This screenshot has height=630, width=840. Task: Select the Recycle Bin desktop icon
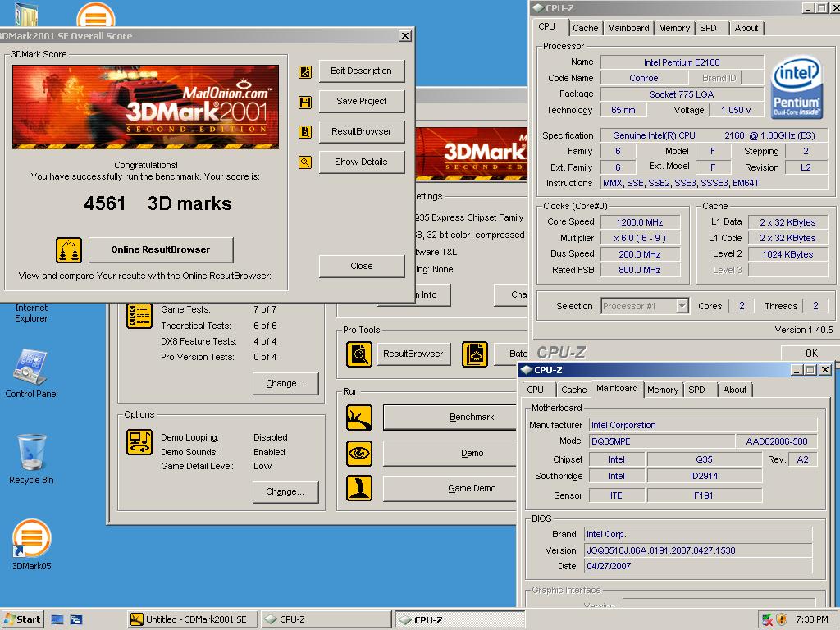31,459
